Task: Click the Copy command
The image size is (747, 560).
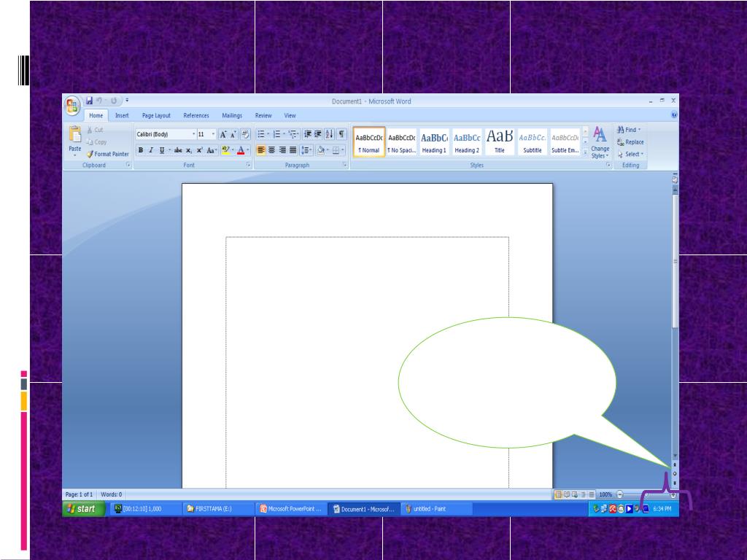Action: tap(97, 142)
